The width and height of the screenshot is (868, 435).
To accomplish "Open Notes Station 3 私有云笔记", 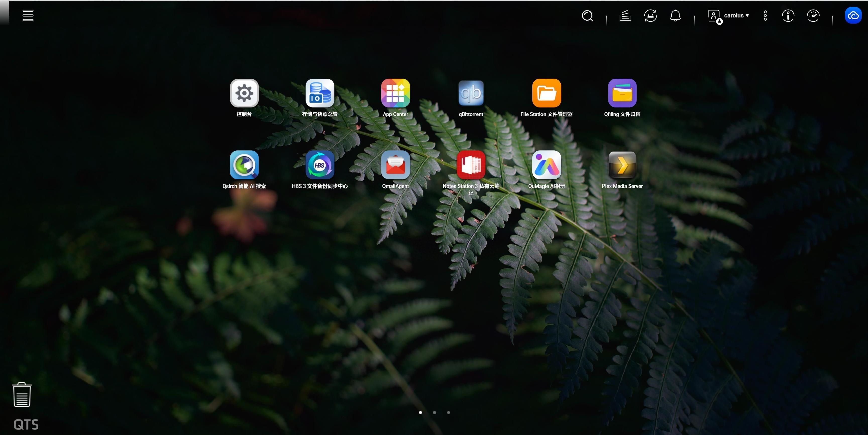I will coord(471,165).
